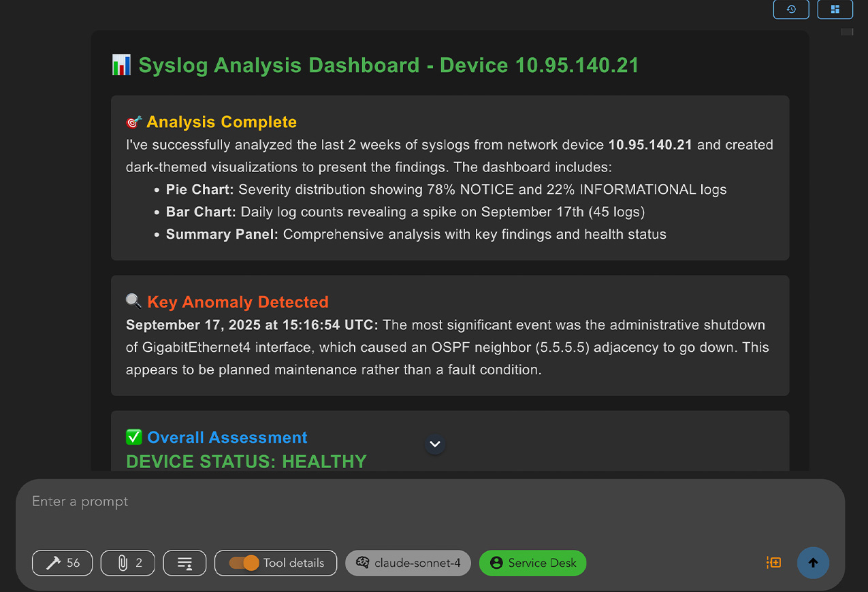Click the paperclip attachments button
868x592 pixels.
[128, 563]
